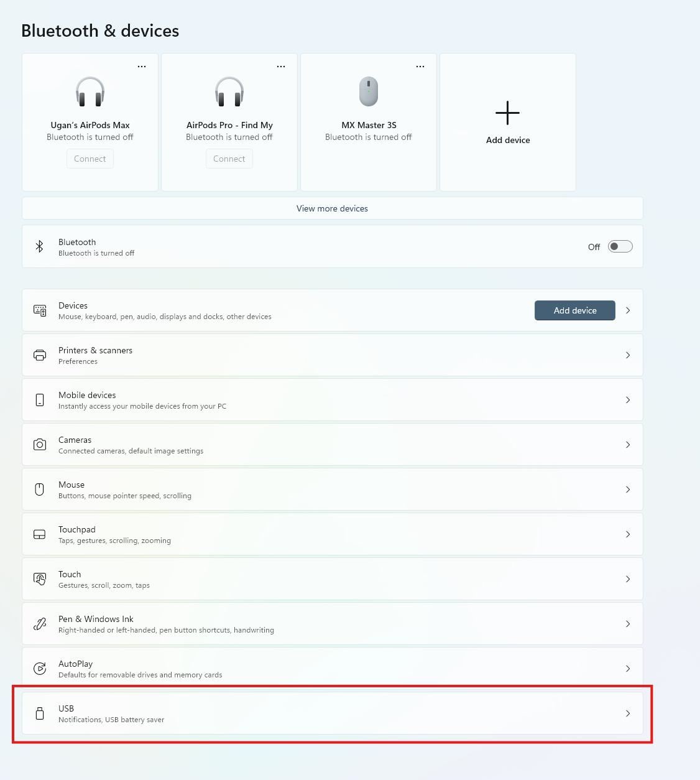Click the USB drive icon
Viewport: 700px width, 780px height.
point(40,713)
